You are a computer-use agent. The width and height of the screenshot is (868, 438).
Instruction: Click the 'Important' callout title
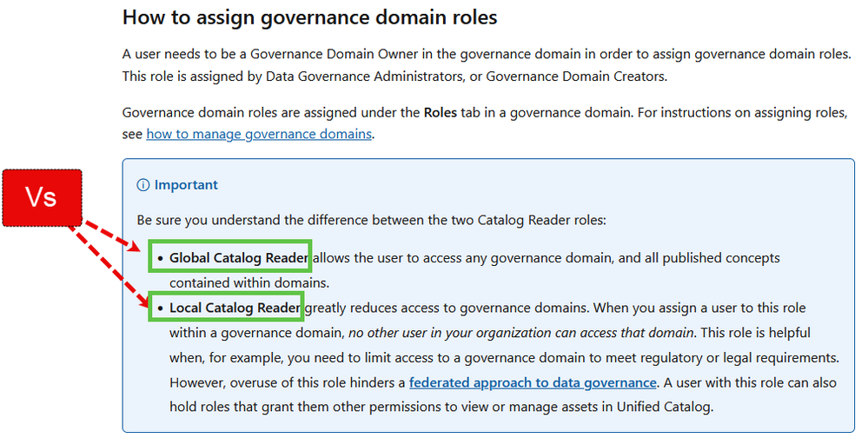click(186, 185)
